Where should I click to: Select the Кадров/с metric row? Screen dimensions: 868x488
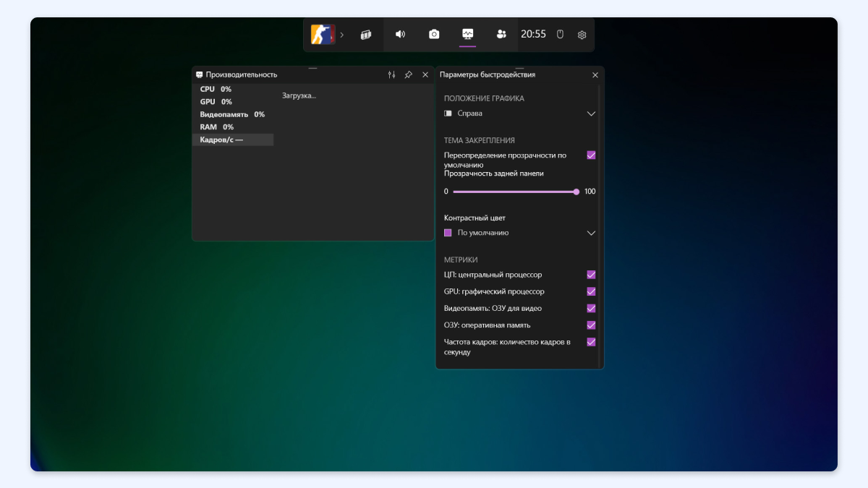coord(233,140)
